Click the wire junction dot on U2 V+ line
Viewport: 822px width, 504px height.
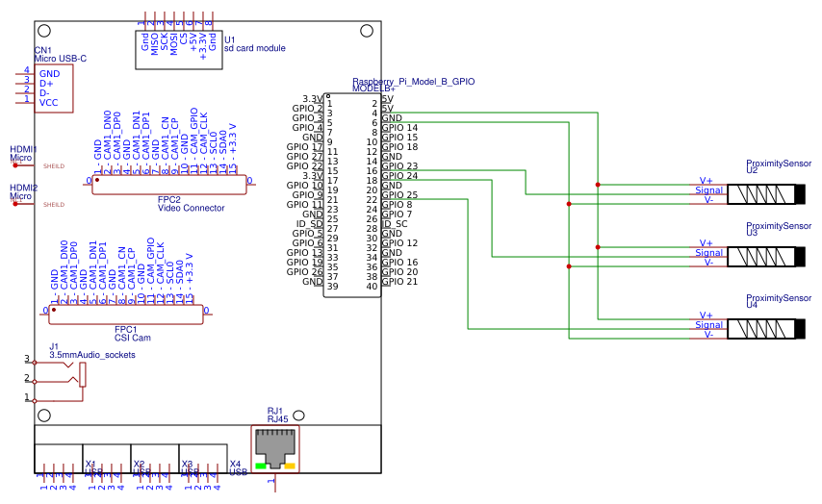pos(598,185)
